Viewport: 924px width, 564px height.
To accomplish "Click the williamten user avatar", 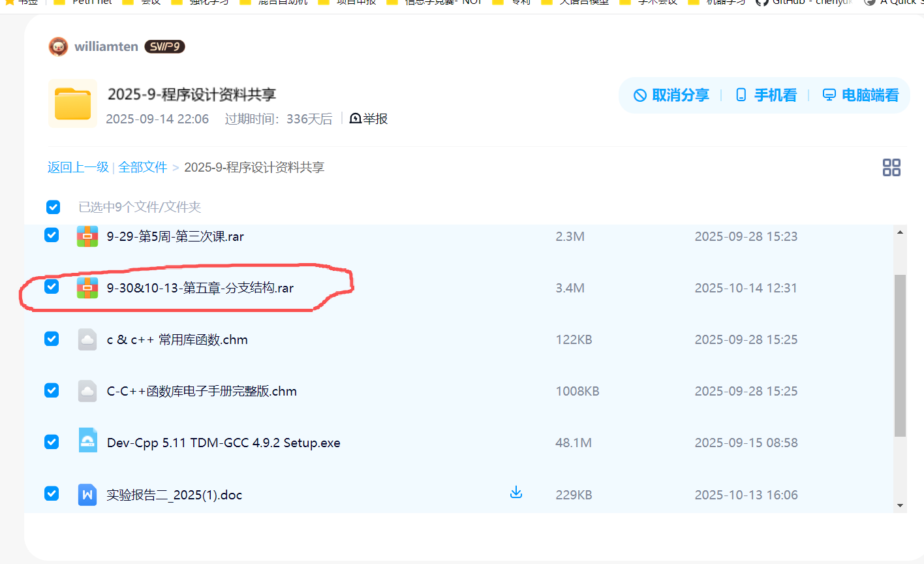I will (x=58, y=46).
